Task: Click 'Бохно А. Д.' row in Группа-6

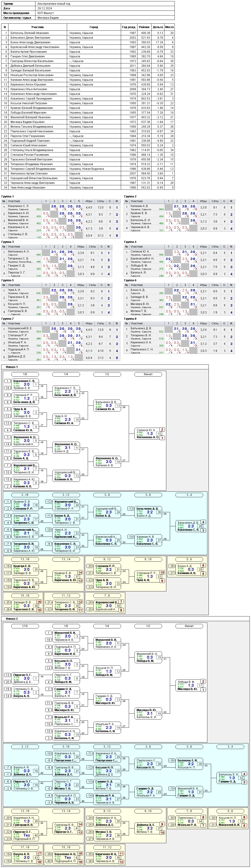Action: 179,291
